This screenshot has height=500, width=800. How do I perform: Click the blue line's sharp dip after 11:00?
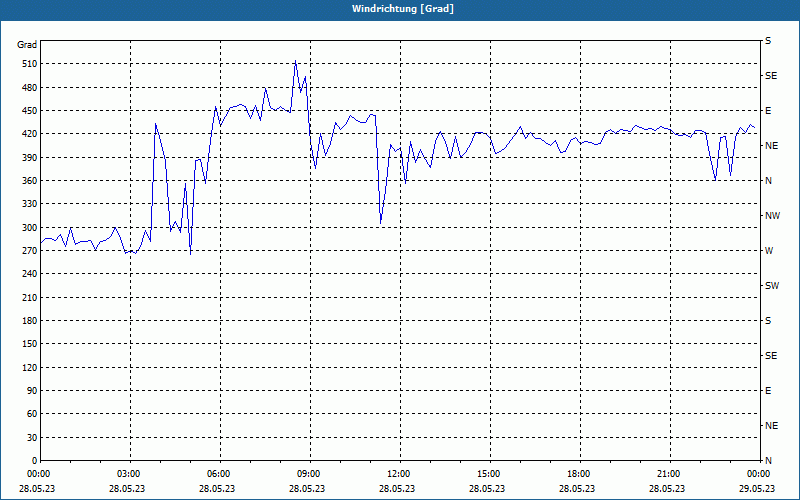pos(381,223)
